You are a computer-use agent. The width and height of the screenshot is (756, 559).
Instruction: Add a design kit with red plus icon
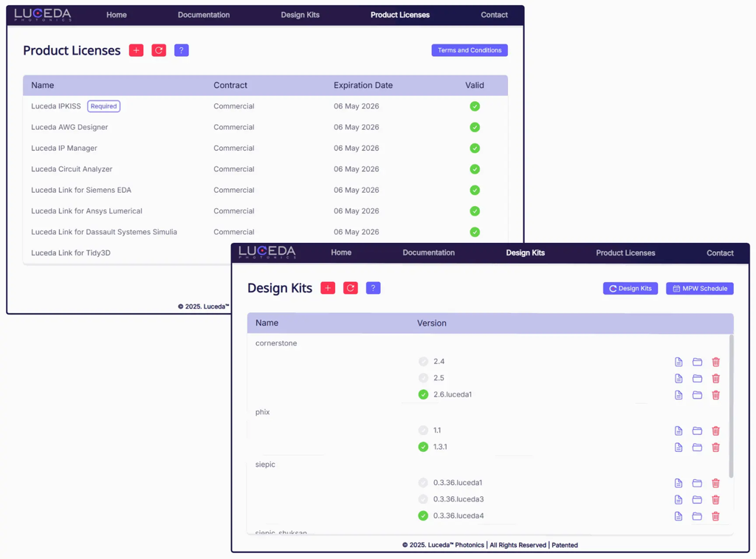328,288
